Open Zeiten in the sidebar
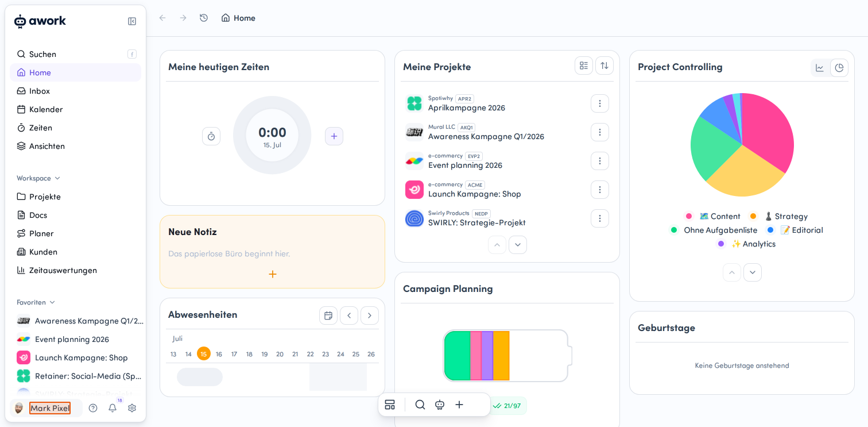Viewport: 868px width, 427px height. 75,128
